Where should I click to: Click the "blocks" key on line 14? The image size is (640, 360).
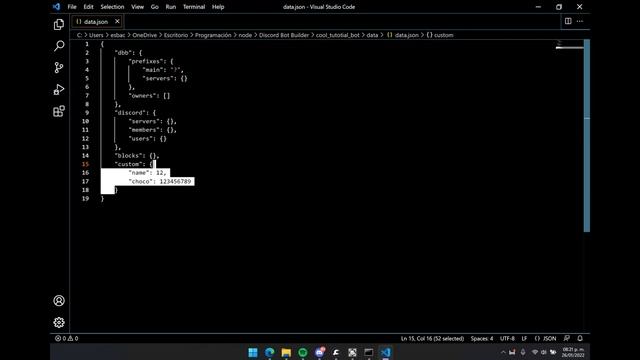coord(128,156)
